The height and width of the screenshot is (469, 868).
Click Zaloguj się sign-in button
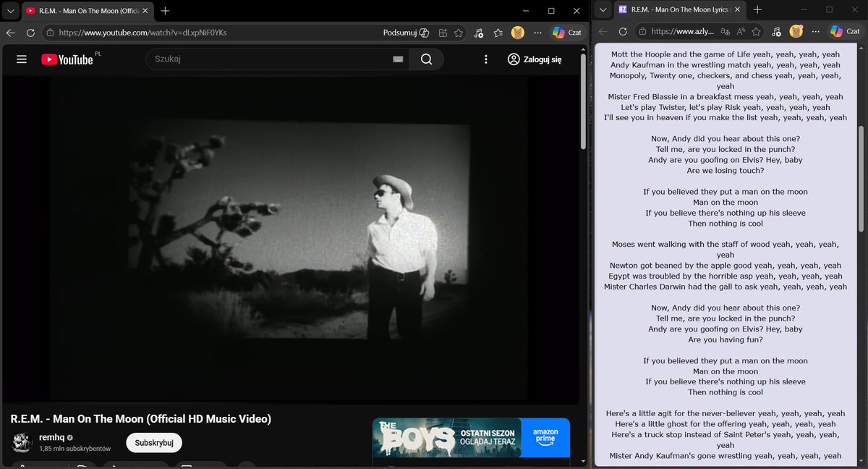(535, 59)
